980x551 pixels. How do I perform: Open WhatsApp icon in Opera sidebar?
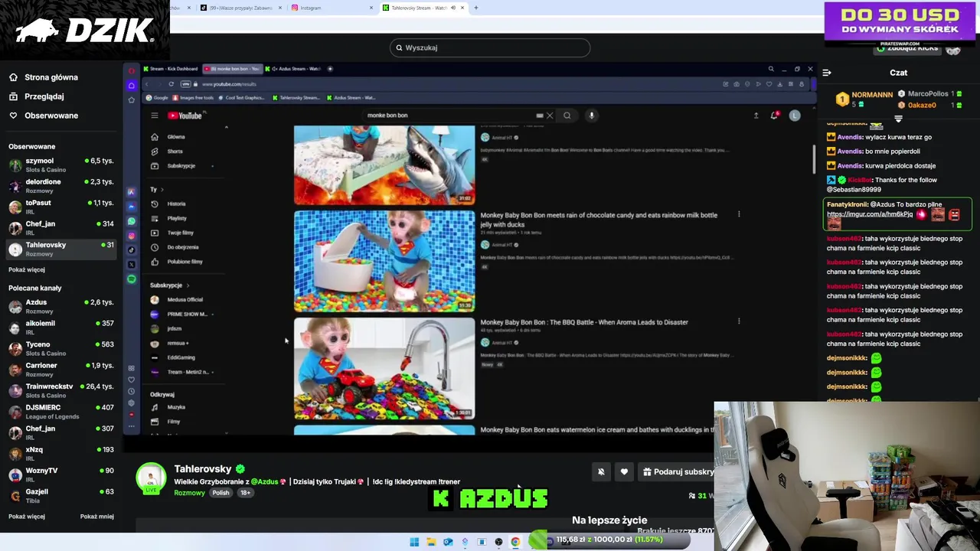(132, 221)
